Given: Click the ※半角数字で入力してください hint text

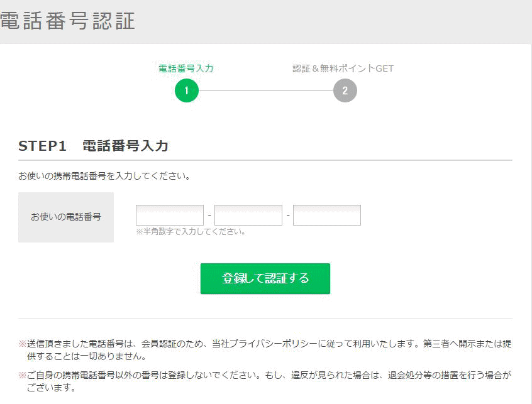Looking at the screenshot, I should 191,232.
